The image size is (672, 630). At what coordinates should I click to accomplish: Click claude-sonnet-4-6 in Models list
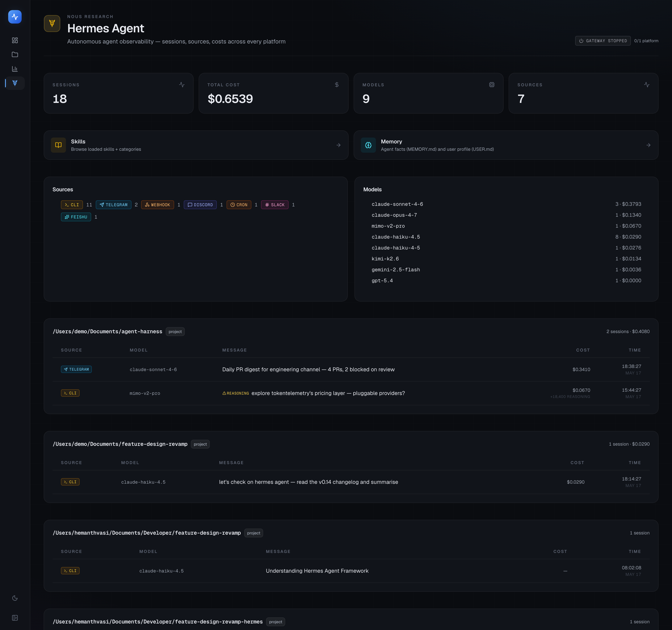coord(398,204)
